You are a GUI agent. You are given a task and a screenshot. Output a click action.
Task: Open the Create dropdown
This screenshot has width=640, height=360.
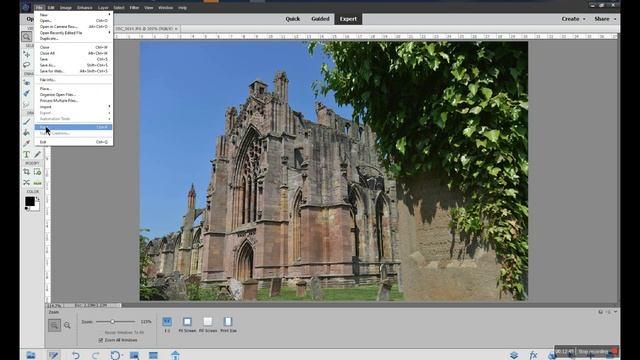[x=573, y=19]
